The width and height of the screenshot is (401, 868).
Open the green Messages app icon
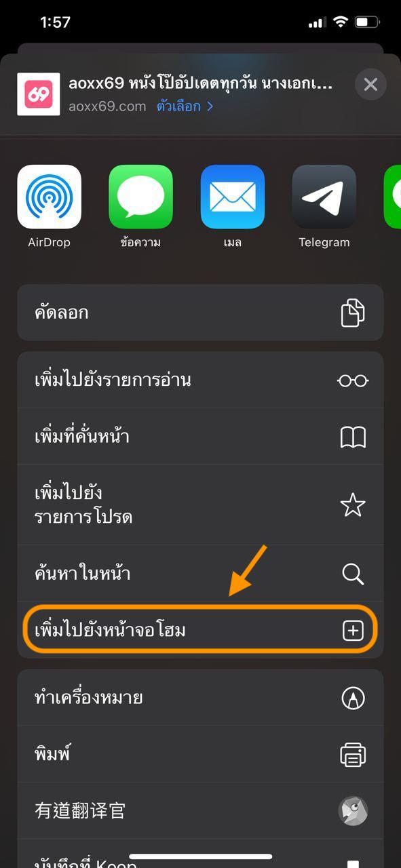pyautogui.click(x=140, y=197)
